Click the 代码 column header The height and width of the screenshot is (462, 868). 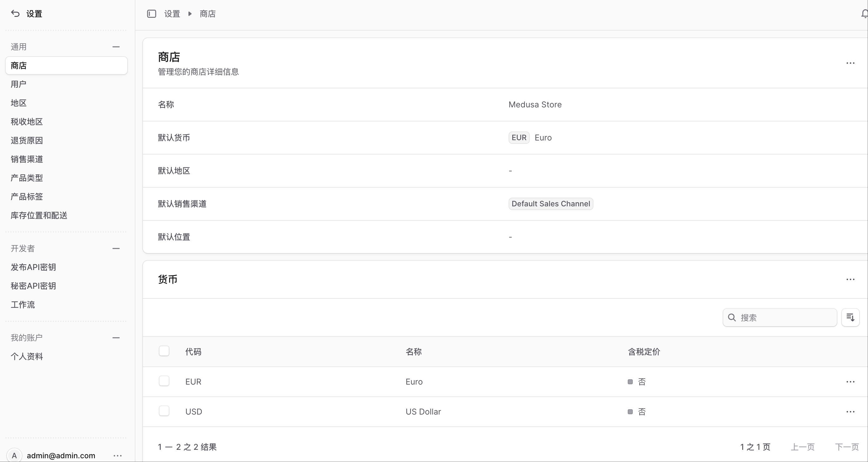coord(193,352)
